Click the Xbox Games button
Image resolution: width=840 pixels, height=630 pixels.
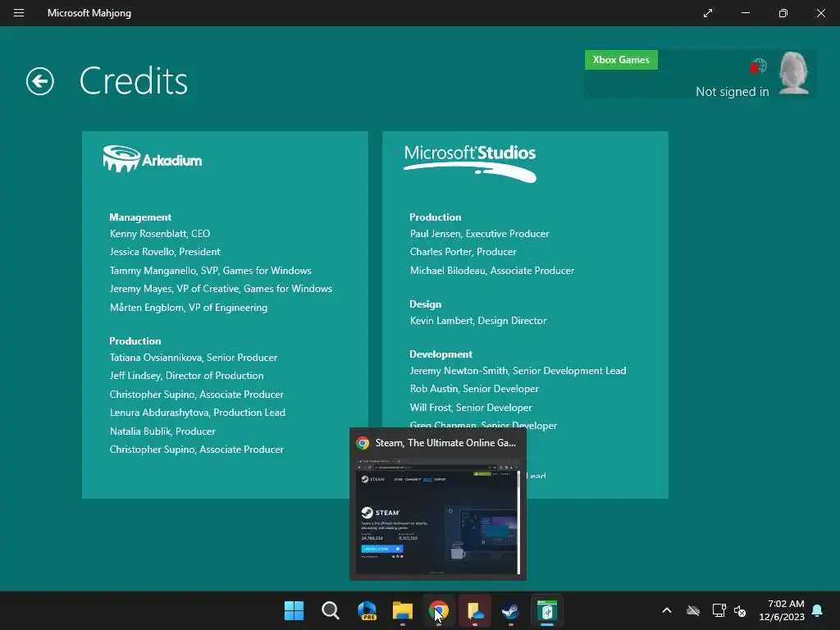621,60
